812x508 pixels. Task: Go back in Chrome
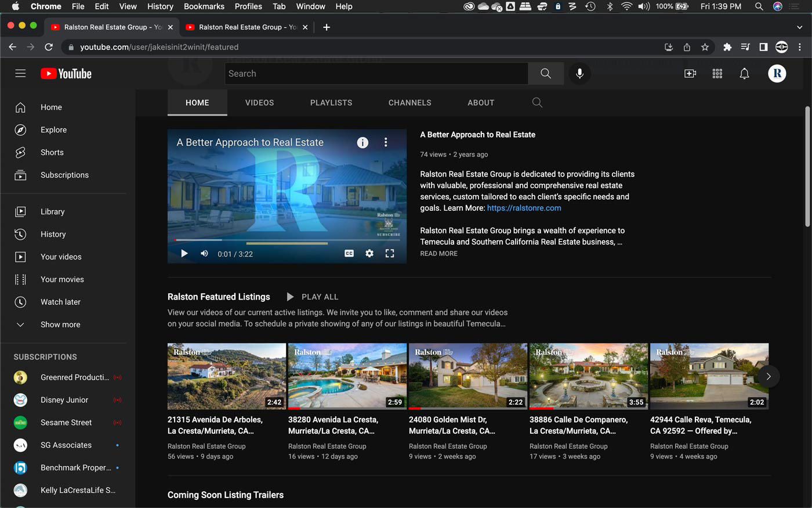tap(13, 47)
